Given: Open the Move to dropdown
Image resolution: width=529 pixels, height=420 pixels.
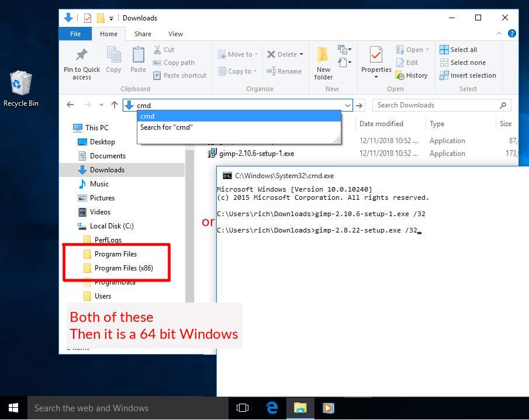Looking at the screenshot, I should 238,54.
